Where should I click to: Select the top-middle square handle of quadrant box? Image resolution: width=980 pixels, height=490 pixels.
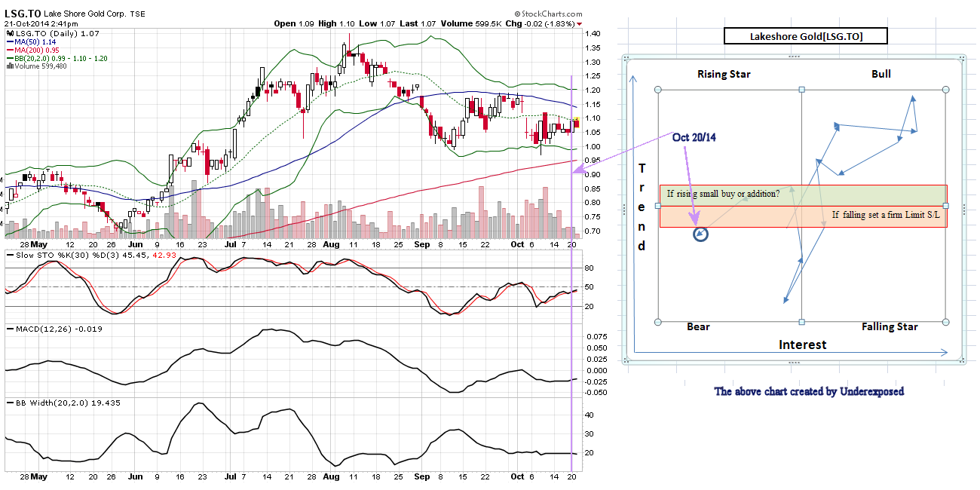point(801,90)
